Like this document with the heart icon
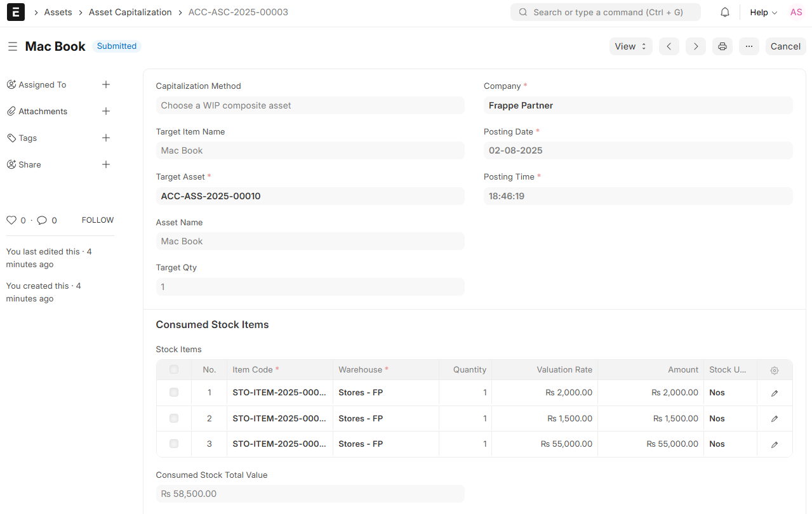Viewport: 812px width, 514px height. tap(11, 220)
